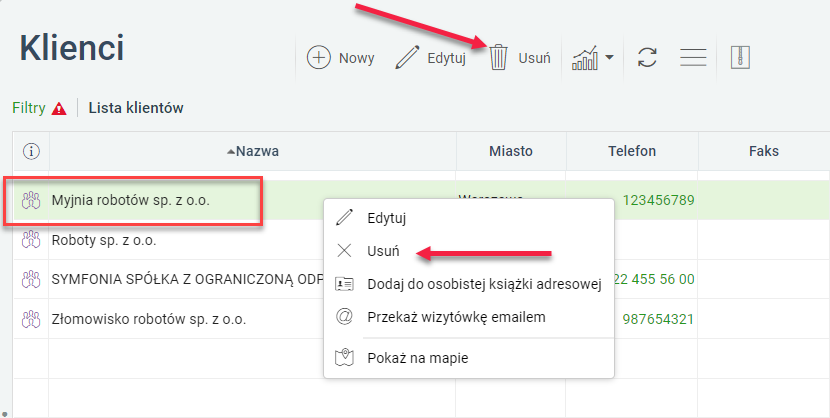The image size is (830, 418).
Task: Open the chart statistics icon
Action: 584,57
